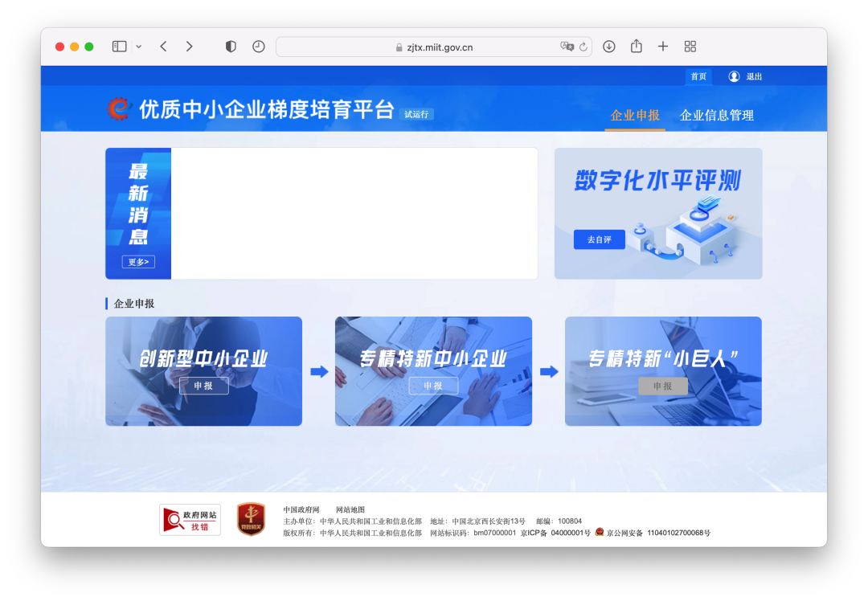Click the red gear platform logo

(x=118, y=108)
